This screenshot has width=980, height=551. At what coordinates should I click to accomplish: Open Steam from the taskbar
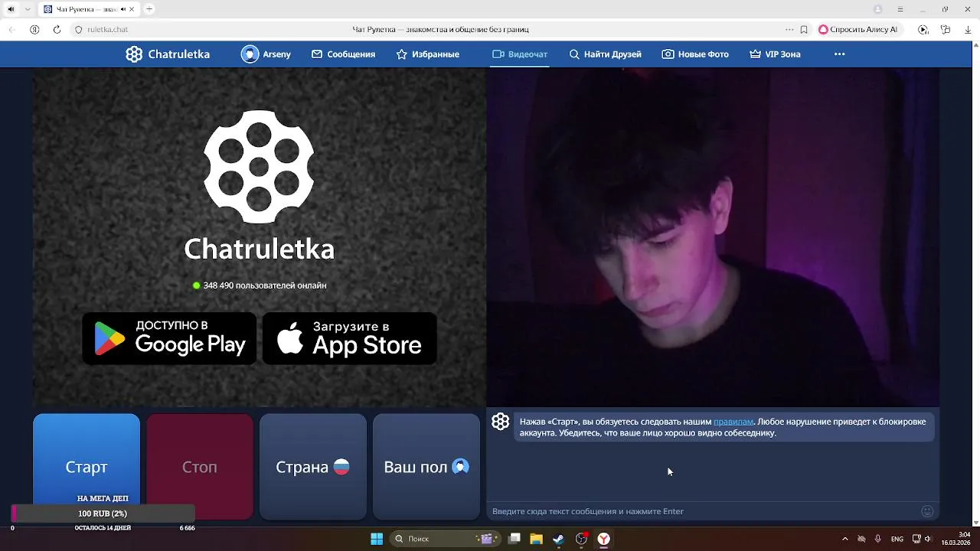559,539
